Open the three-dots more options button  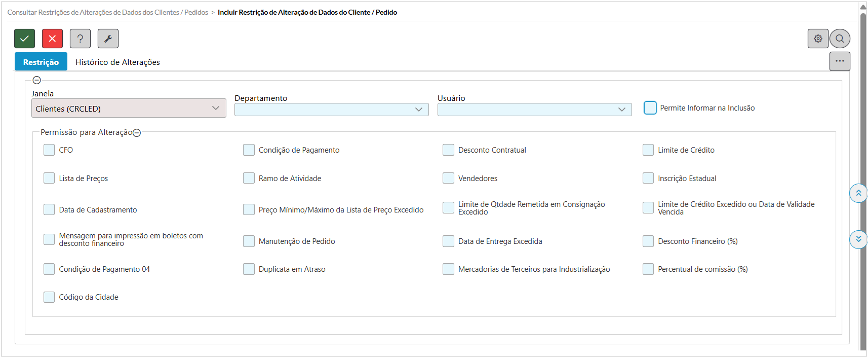tap(840, 61)
